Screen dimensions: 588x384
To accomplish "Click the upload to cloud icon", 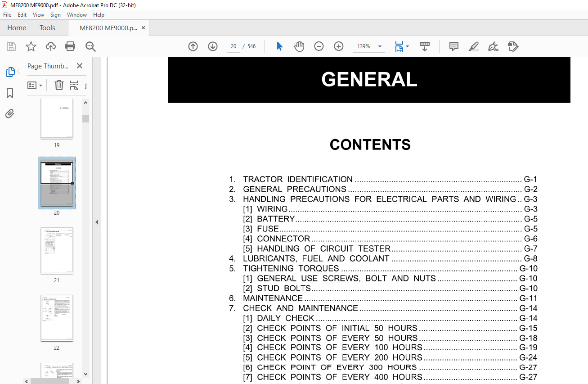I will [x=51, y=46].
